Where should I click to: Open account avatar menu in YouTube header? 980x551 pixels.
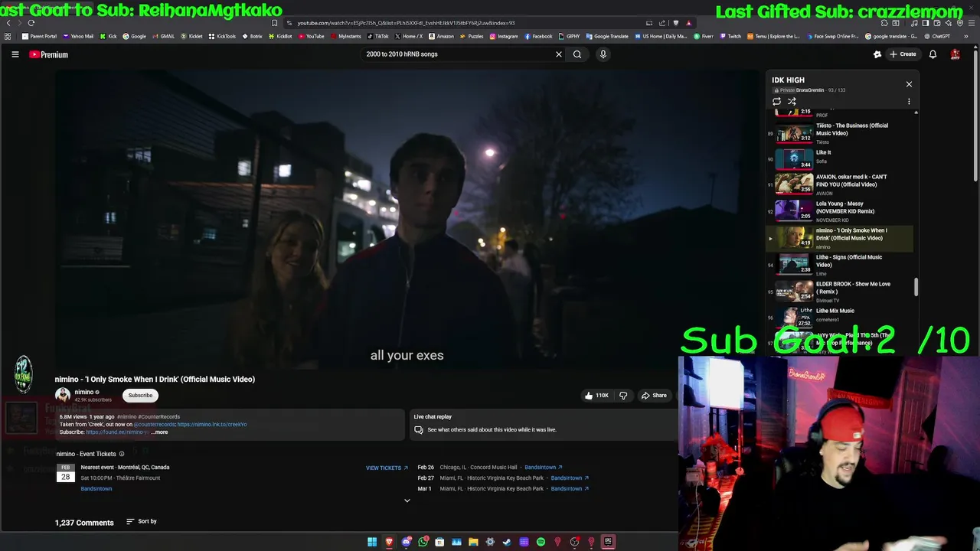tap(955, 54)
